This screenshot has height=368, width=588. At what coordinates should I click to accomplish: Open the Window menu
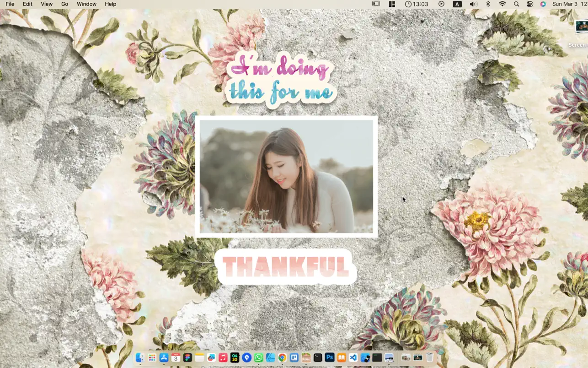86,4
